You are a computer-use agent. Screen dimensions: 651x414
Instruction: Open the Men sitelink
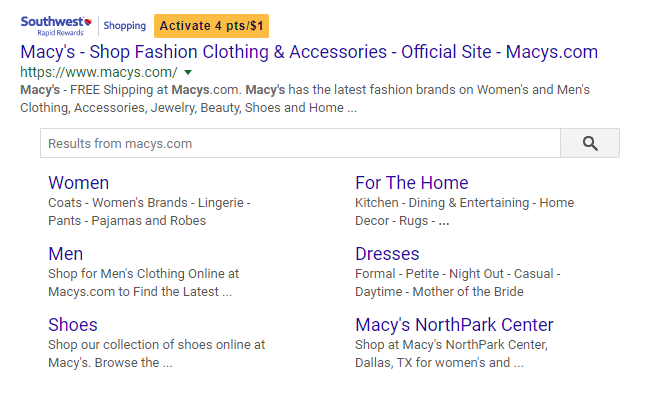coord(66,254)
